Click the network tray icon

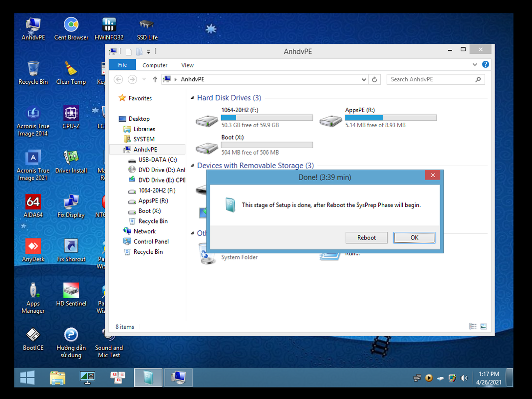[417, 378]
